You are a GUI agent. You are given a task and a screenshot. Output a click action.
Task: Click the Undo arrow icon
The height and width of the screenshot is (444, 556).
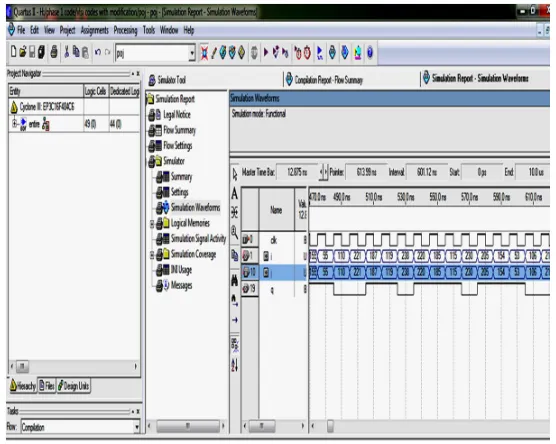(98, 52)
